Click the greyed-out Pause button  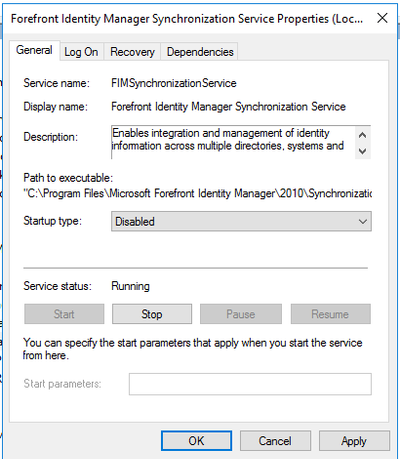tap(241, 314)
